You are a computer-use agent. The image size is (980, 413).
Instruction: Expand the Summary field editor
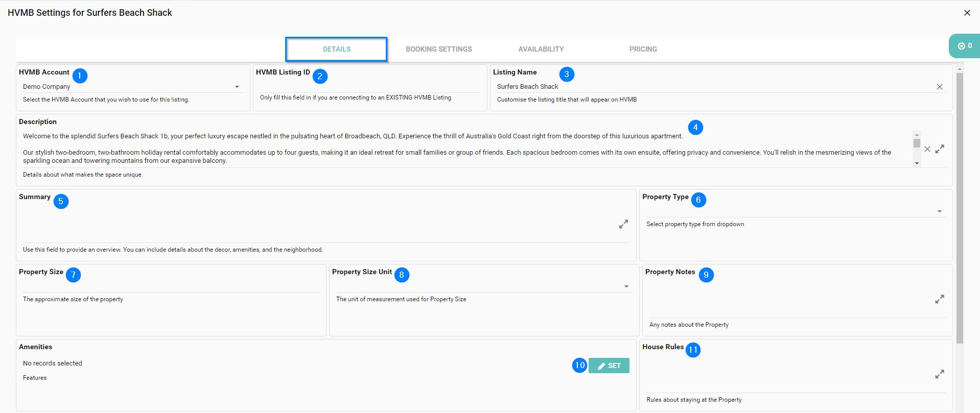coord(623,224)
